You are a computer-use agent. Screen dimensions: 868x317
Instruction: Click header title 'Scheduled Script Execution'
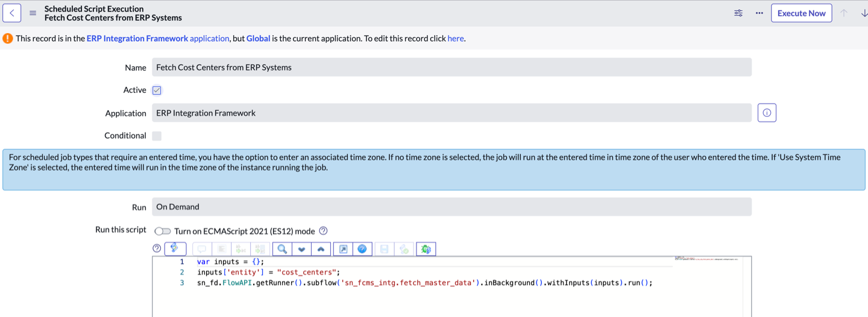point(94,8)
